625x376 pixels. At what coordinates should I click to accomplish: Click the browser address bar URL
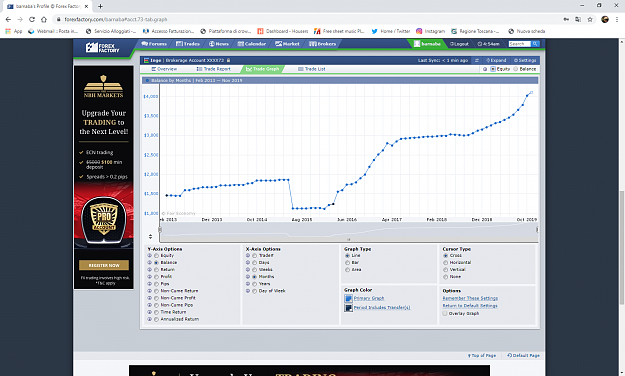(116, 19)
